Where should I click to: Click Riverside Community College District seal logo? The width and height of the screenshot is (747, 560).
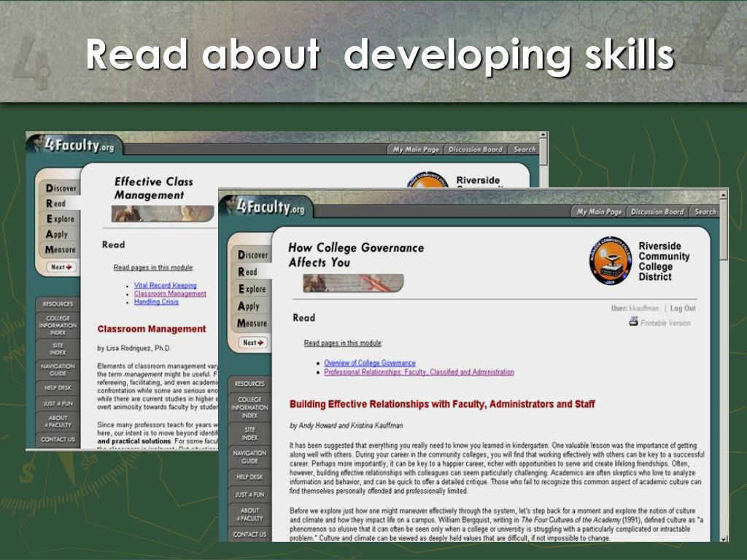point(611,261)
